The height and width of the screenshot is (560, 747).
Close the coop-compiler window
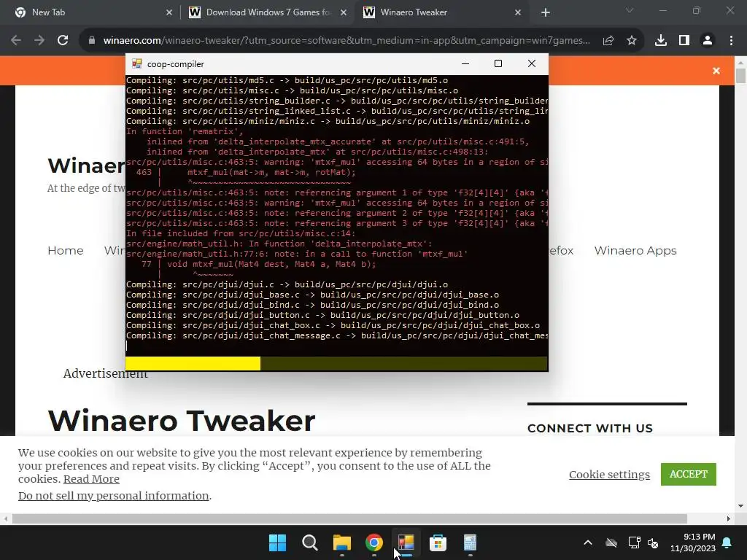pyautogui.click(x=532, y=63)
